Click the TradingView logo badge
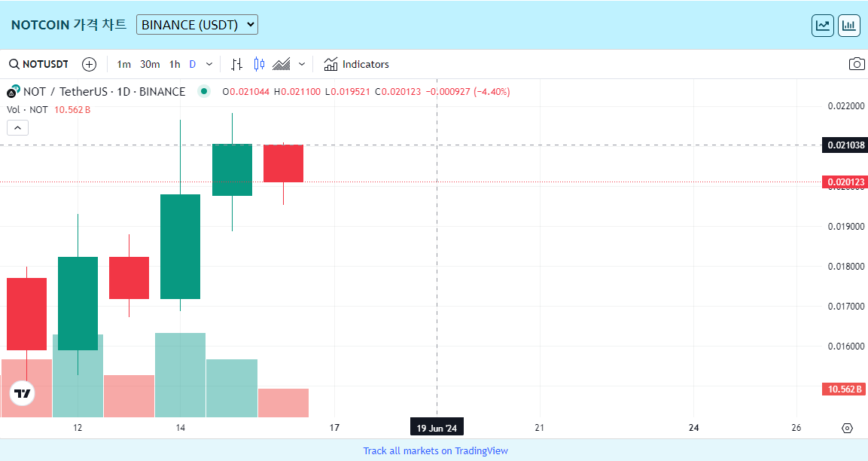 pyautogui.click(x=23, y=393)
